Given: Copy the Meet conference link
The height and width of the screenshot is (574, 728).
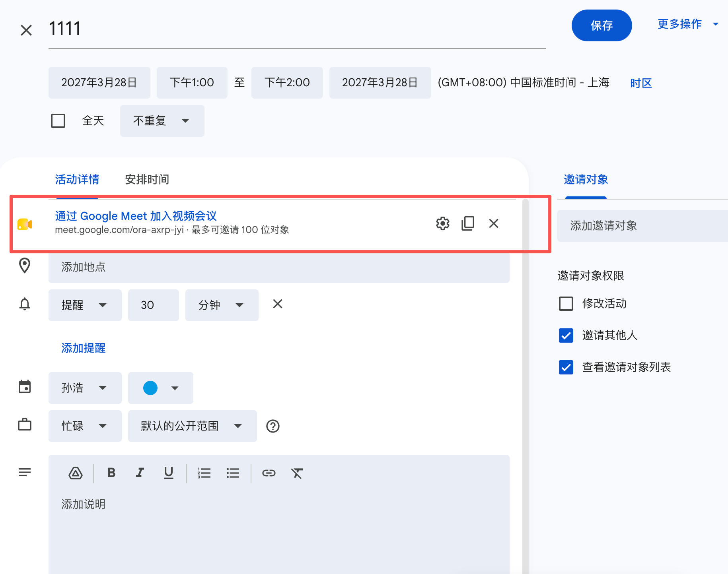Looking at the screenshot, I should [x=468, y=223].
